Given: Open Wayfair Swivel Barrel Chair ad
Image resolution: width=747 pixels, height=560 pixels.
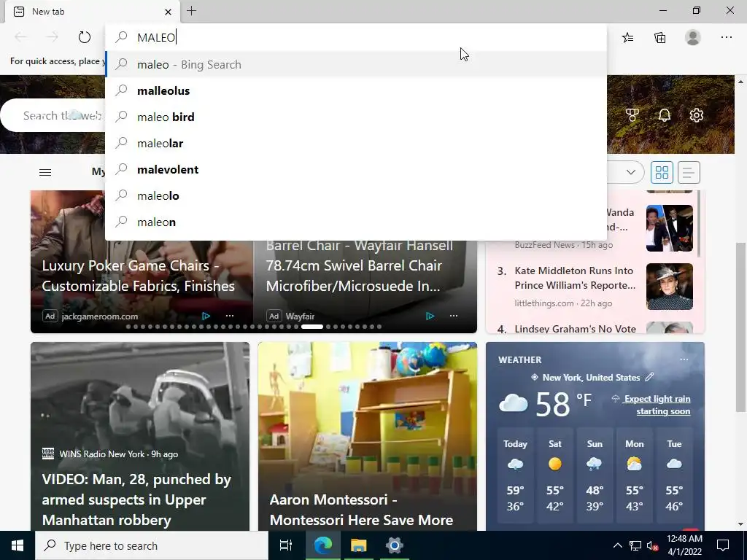Looking at the screenshot, I should point(359,265).
